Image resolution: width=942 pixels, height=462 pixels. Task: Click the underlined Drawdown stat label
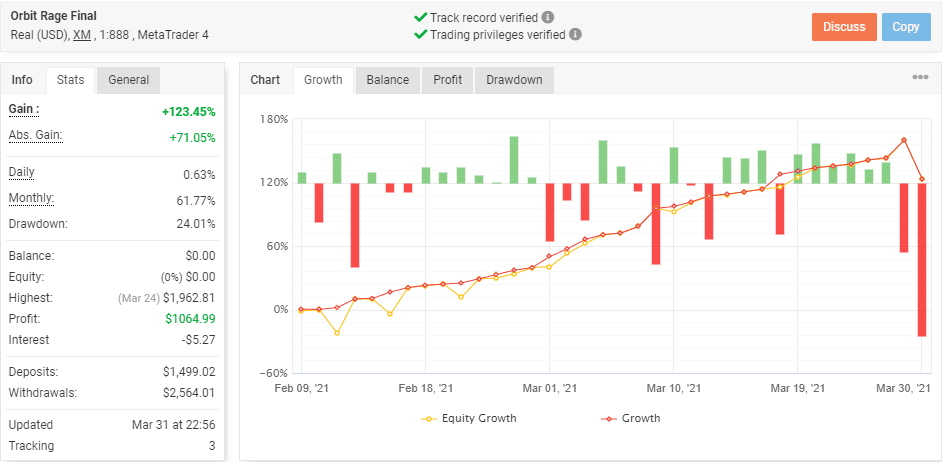[37, 222]
